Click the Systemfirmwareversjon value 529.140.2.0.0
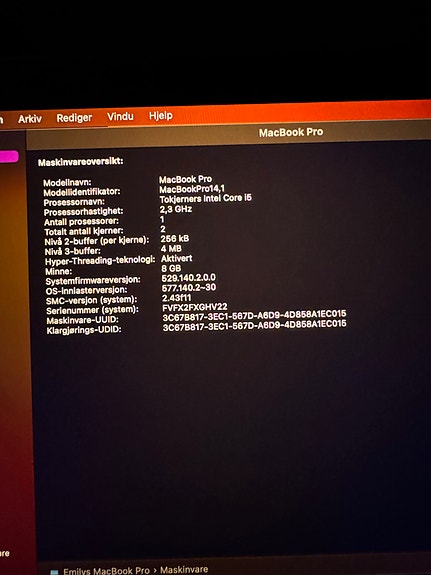Screen dimensions: 431x575 pyautogui.click(x=189, y=278)
